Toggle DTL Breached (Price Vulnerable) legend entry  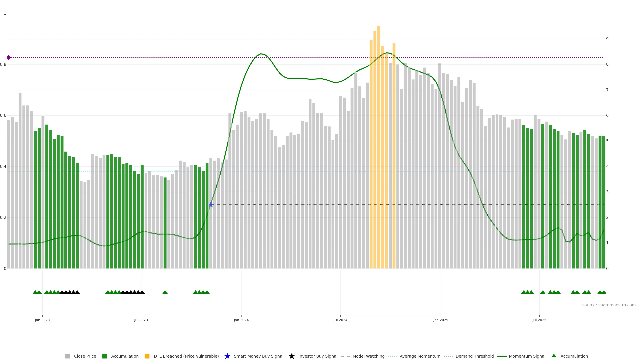pos(186,356)
